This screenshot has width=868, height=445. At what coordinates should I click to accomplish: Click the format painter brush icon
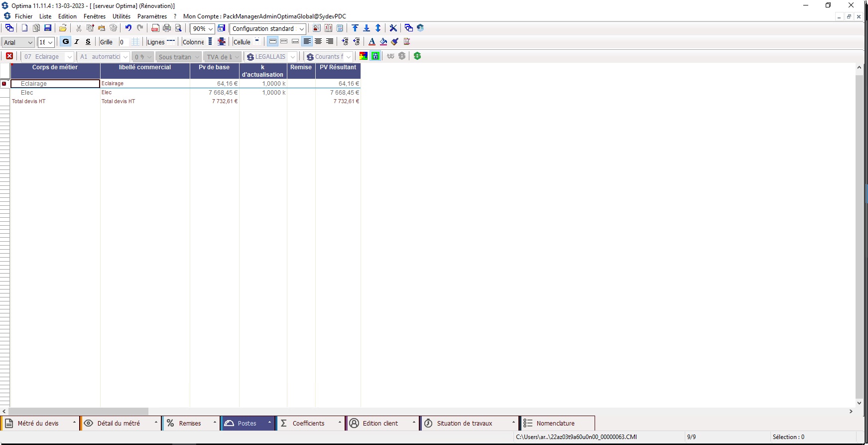pyautogui.click(x=395, y=42)
